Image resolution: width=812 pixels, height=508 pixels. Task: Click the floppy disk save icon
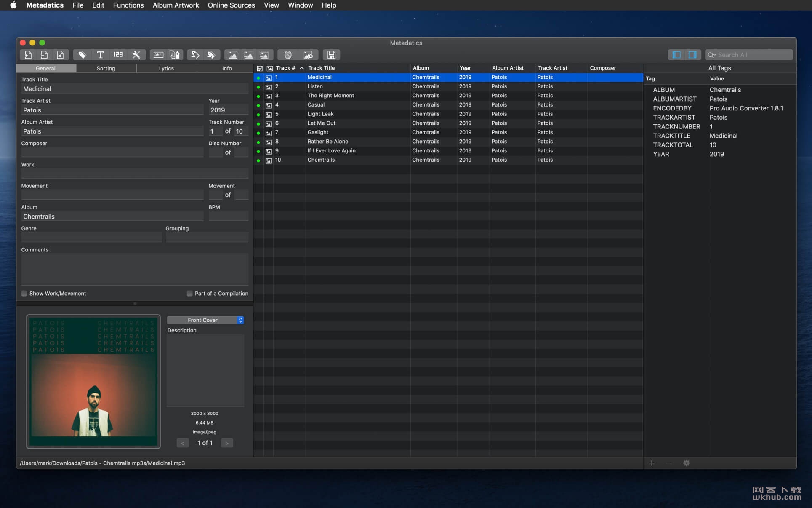[332, 55]
